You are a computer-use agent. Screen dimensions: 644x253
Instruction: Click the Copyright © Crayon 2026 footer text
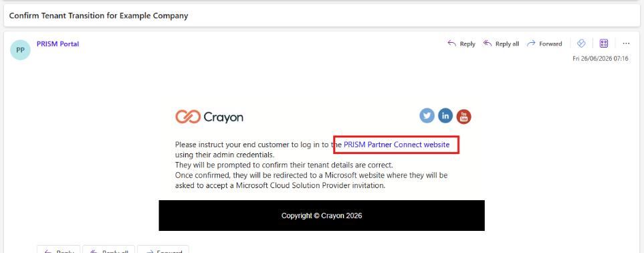(x=322, y=216)
